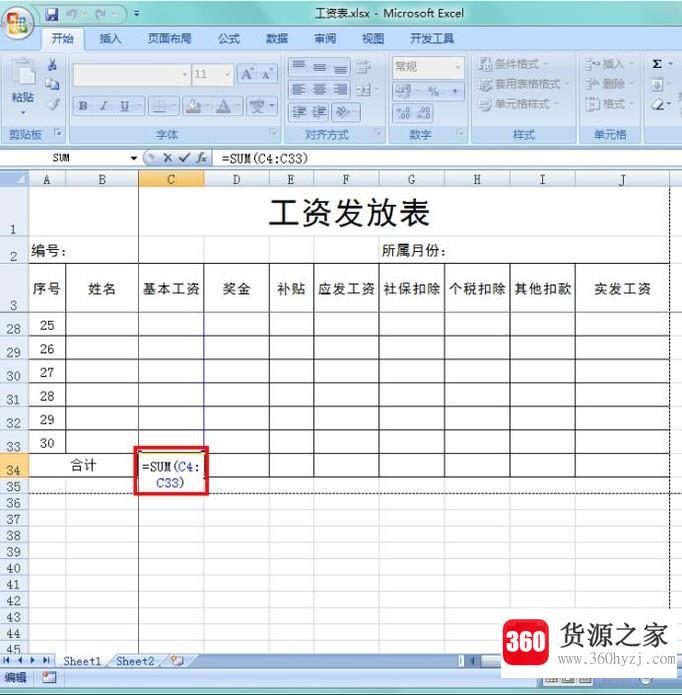Open the 条件格式 conditional formatting menu
Viewport: 682px width, 695px height.
(x=513, y=64)
